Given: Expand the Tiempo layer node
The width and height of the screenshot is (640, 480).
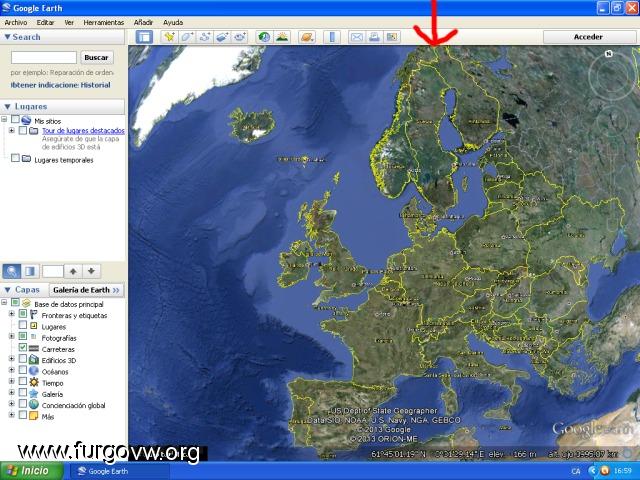Looking at the screenshot, I should click(11, 381).
